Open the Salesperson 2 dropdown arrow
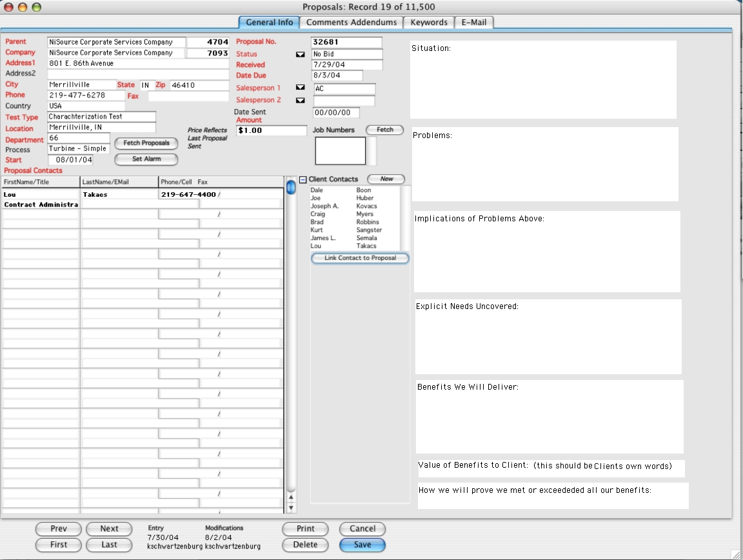 click(300, 101)
